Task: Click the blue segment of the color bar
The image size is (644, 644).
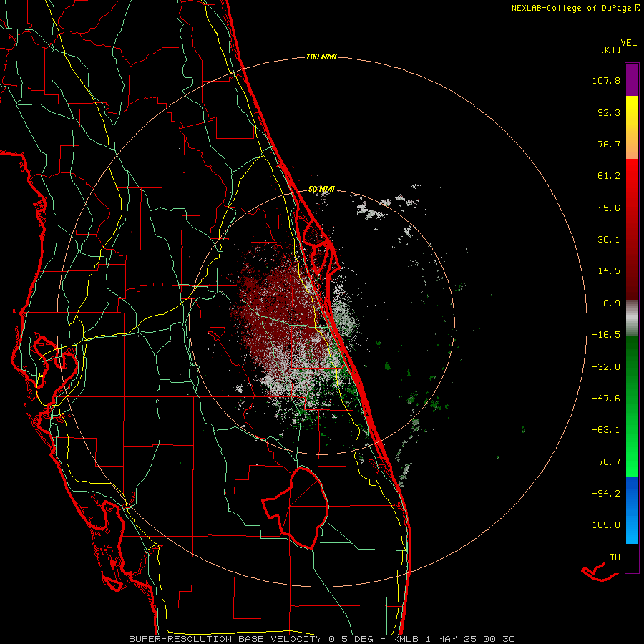Action: [x=632, y=510]
